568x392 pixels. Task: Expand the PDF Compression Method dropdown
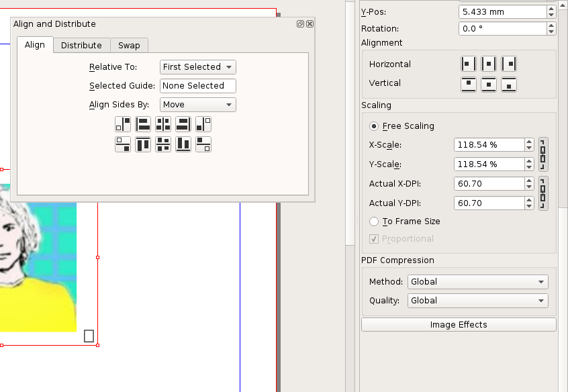point(477,282)
